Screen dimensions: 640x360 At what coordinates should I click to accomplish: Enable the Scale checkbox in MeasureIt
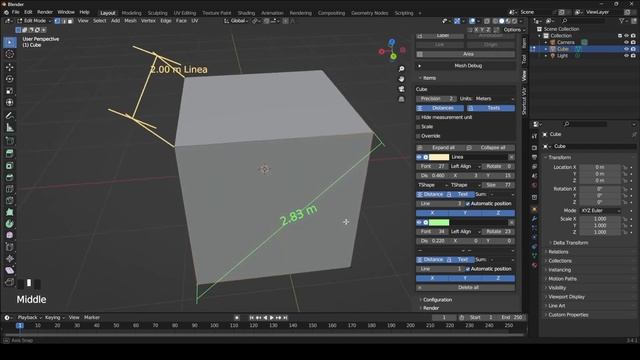418,127
